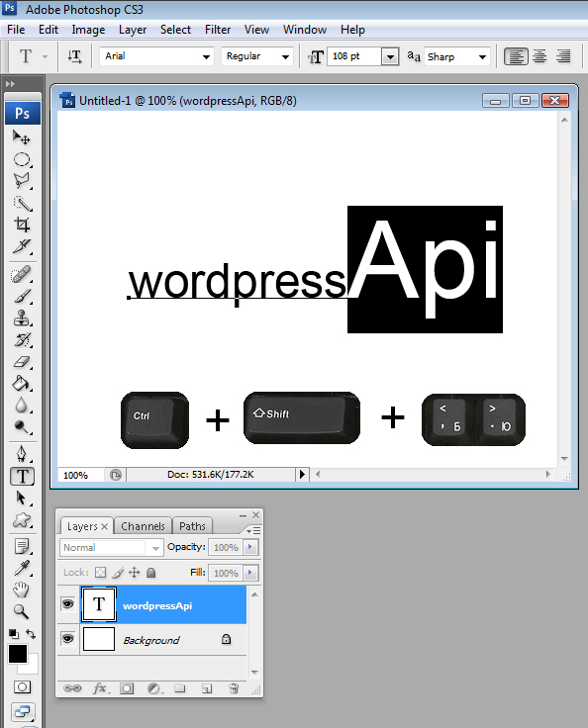
Task: Toggle Quick Mask mode
Action: pos(22,687)
